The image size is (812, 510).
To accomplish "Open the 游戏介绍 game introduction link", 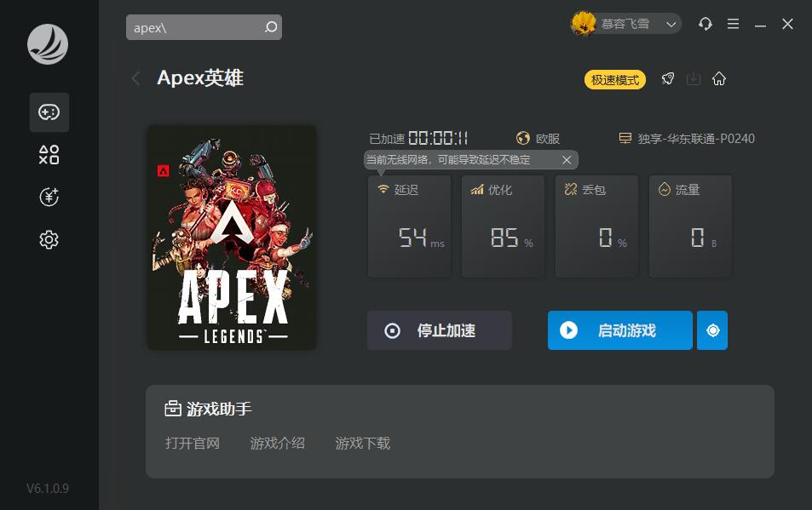I will pos(278,444).
